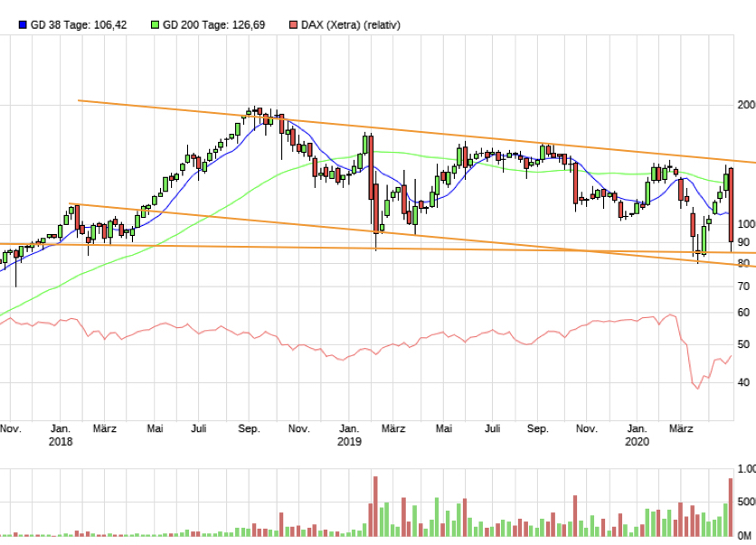Click the price axis value 70
This screenshot has height=545, width=756.
click(743, 287)
